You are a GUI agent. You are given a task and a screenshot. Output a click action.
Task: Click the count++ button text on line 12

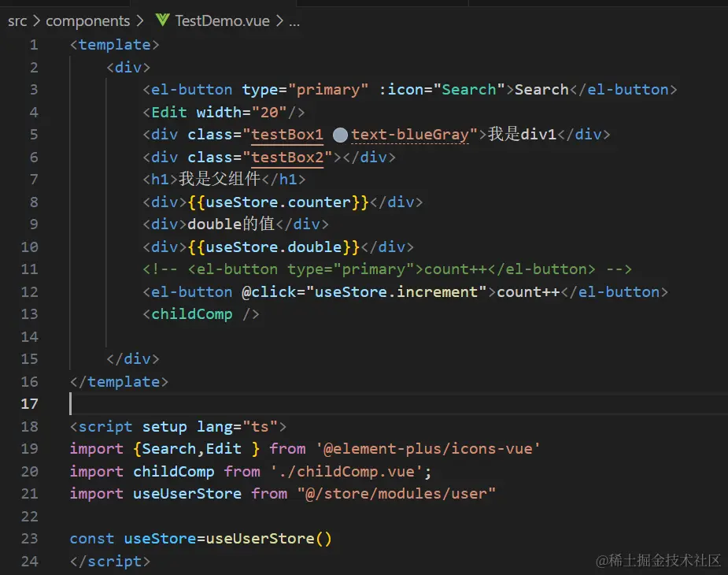(x=528, y=292)
